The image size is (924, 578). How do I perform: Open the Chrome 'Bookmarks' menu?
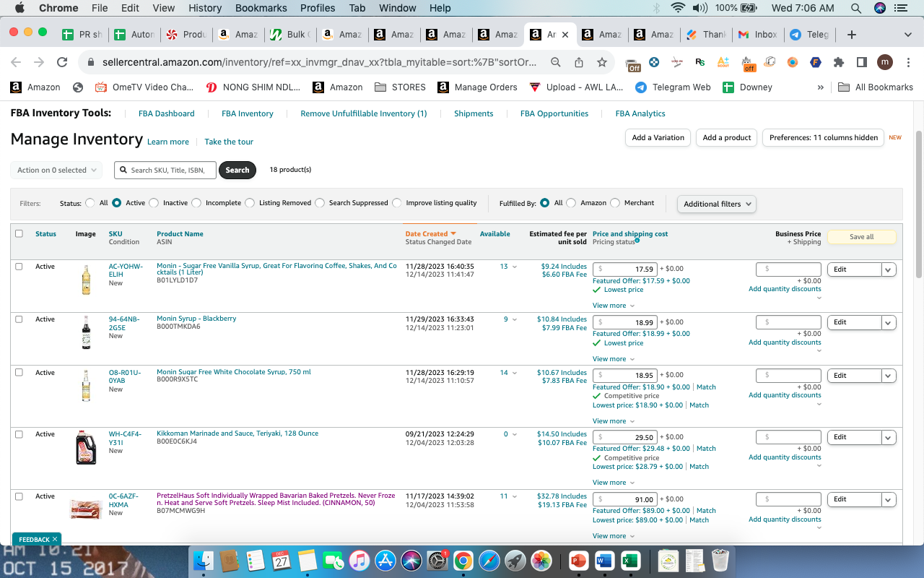click(x=260, y=8)
